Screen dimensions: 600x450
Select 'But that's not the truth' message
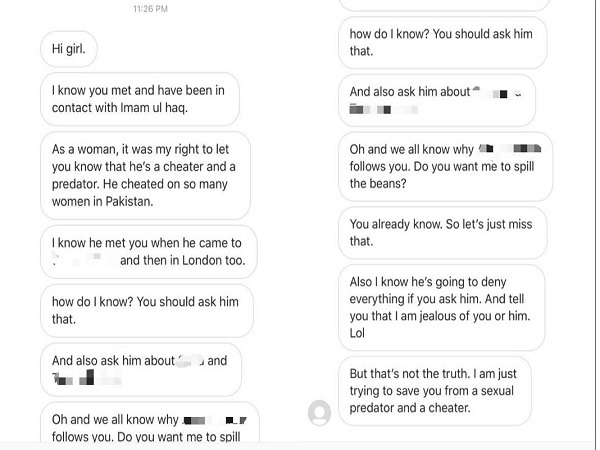coord(435,391)
